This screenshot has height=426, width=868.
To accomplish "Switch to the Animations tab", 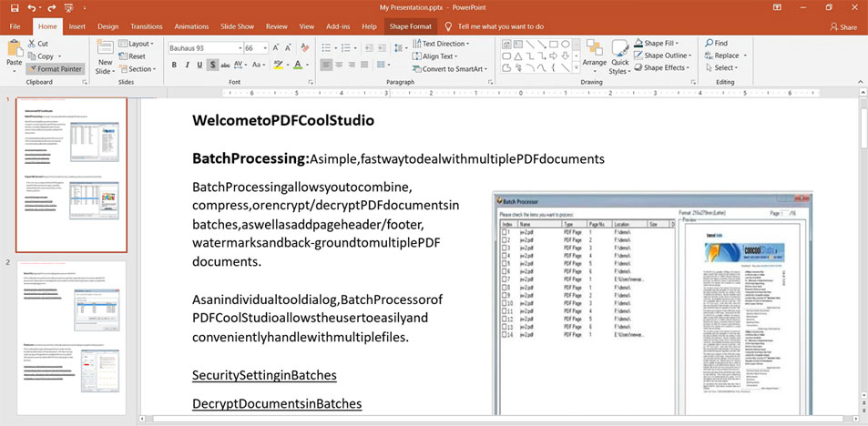I will click(x=191, y=26).
